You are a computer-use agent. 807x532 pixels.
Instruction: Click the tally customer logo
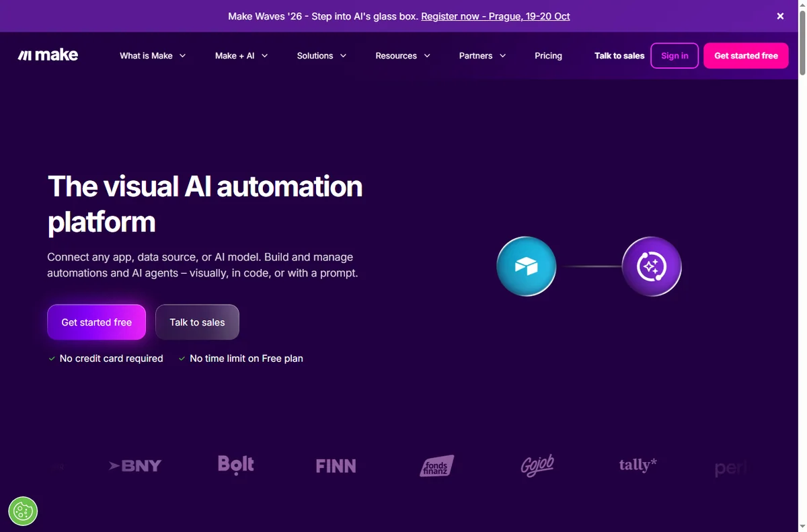click(638, 465)
